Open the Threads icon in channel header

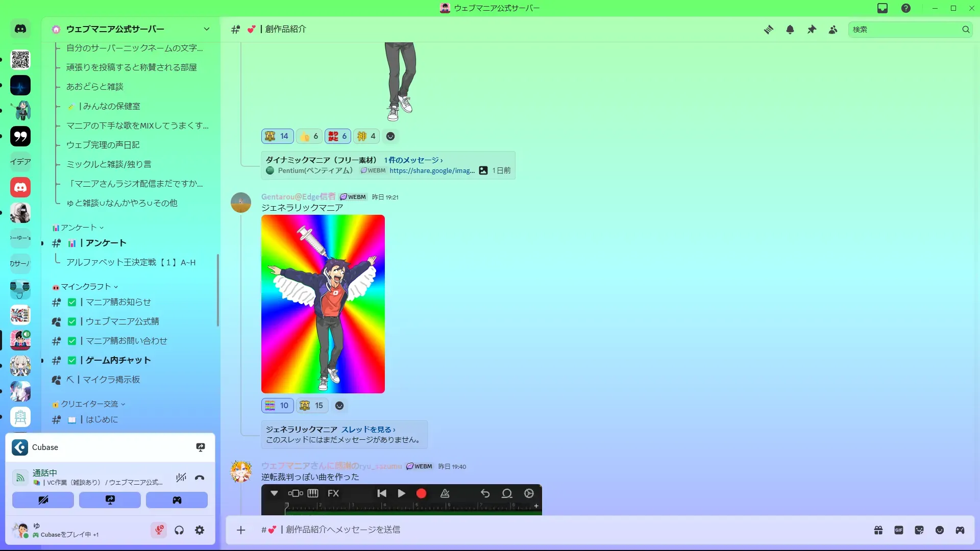pos(768,30)
